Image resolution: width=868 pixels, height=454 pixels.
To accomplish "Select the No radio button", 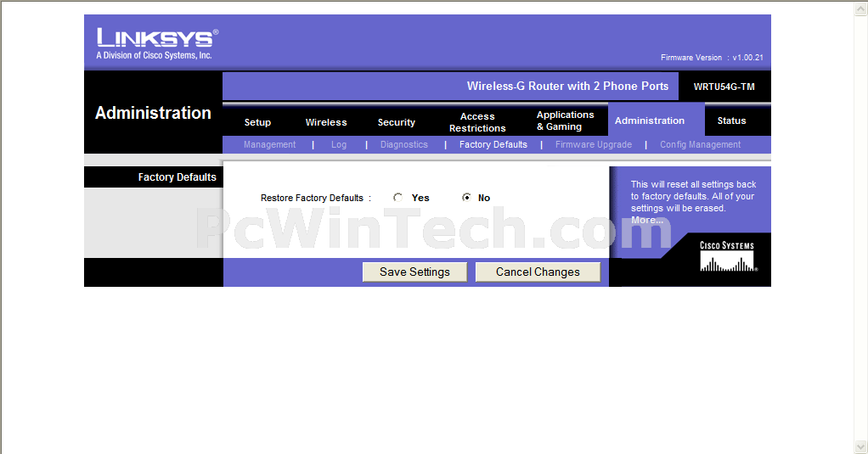I will 466,198.
